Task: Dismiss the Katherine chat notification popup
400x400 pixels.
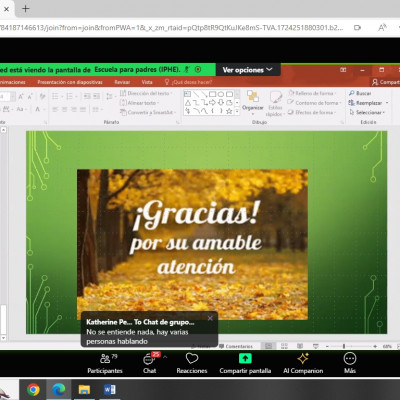Action: point(210,318)
